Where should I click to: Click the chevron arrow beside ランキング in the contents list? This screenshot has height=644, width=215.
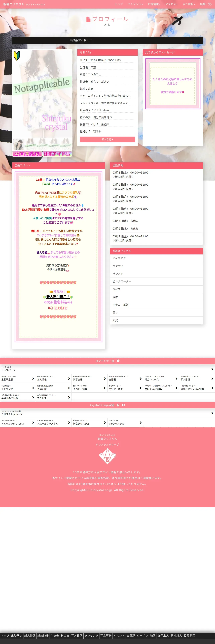pyautogui.click(x=33, y=388)
